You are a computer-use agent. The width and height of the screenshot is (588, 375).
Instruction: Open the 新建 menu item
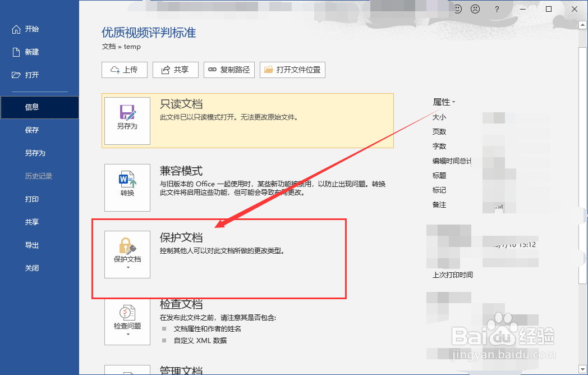tap(32, 52)
